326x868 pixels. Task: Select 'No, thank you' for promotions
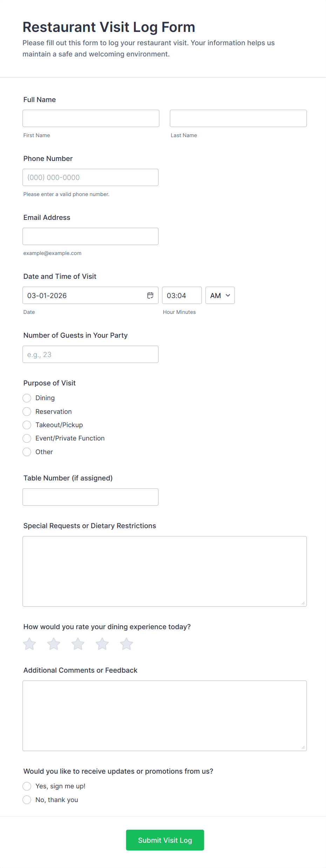[27, 800]
